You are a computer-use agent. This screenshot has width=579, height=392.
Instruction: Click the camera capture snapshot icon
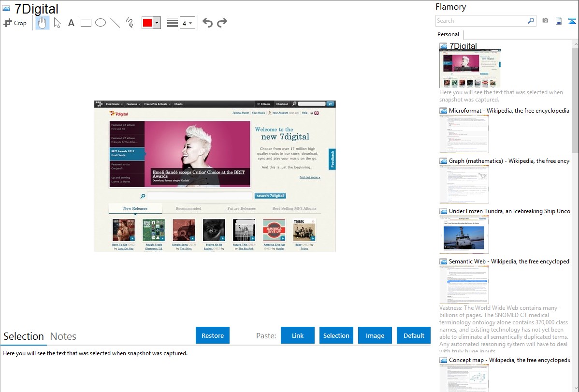point(545,21)
